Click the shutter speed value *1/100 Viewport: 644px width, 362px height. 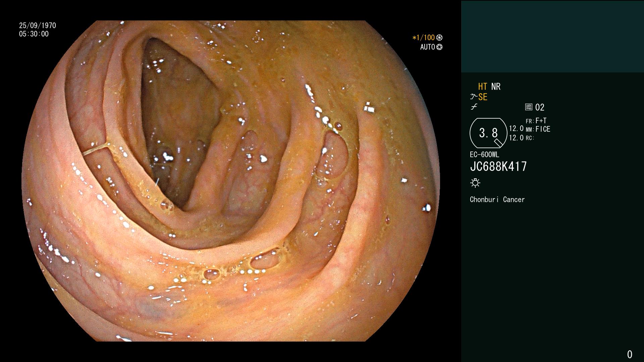tap(423, 38)
